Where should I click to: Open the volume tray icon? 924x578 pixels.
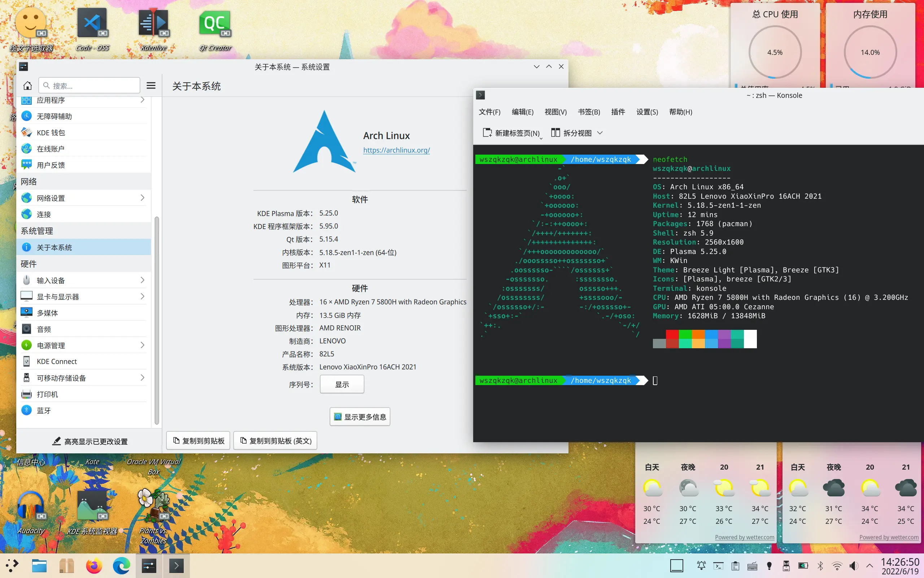(x=854, y=566)
